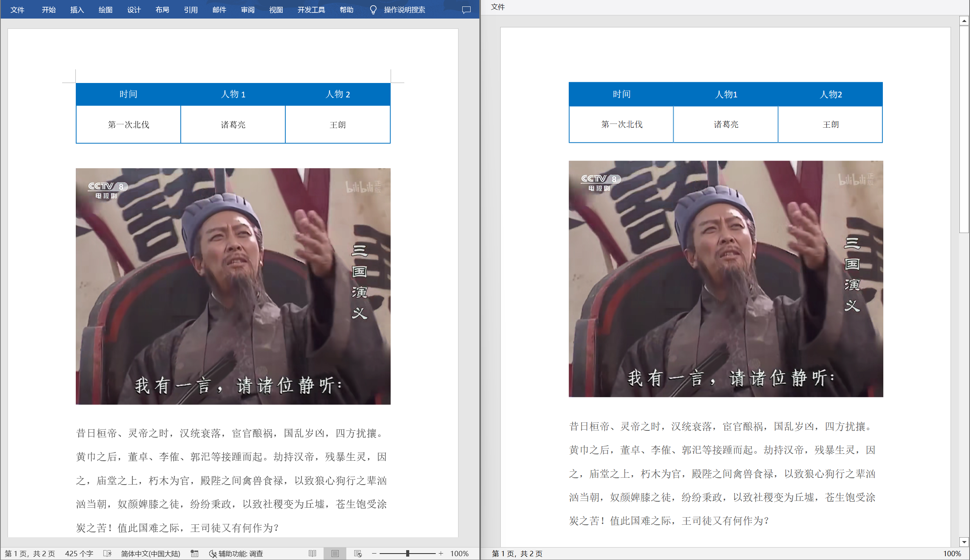This screenshot has height=560, width=970.
Task: Click the macro recording status icon
Action: pyautogui.click(x=195, y=554)
